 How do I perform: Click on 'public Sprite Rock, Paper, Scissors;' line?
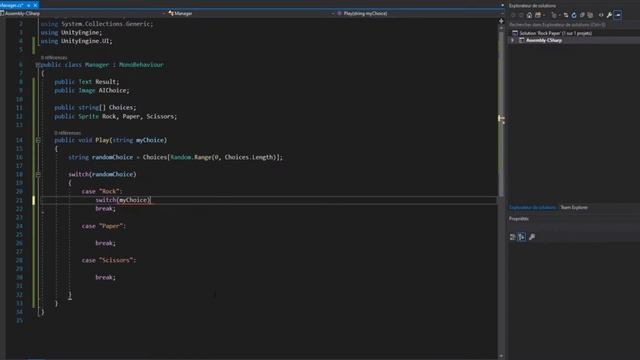(116, 116)
